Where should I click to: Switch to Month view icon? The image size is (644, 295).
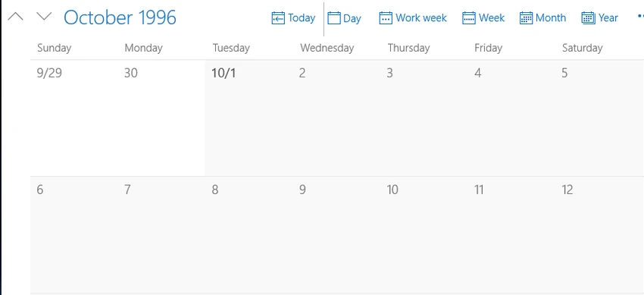526,18
